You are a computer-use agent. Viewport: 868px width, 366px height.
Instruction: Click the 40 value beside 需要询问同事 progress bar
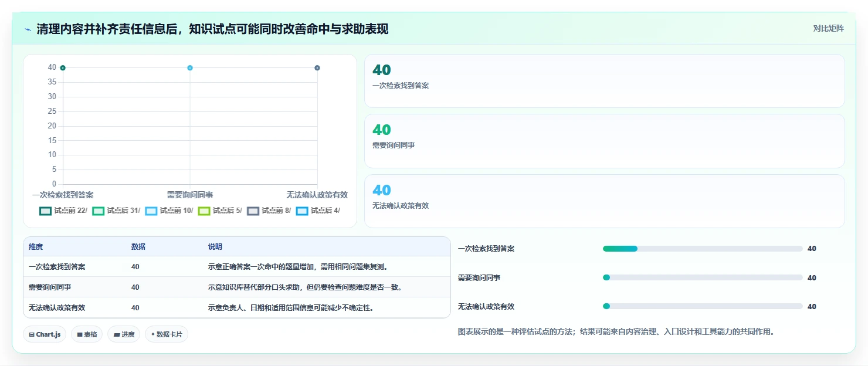point(812,278)
